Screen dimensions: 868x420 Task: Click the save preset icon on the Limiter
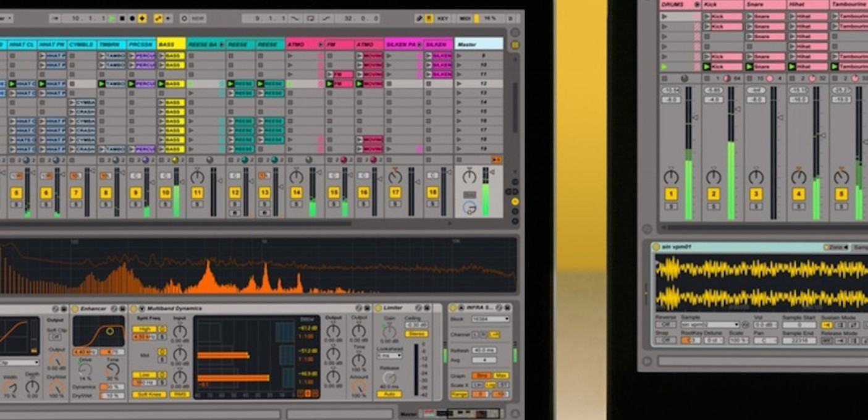click(428, 308)
